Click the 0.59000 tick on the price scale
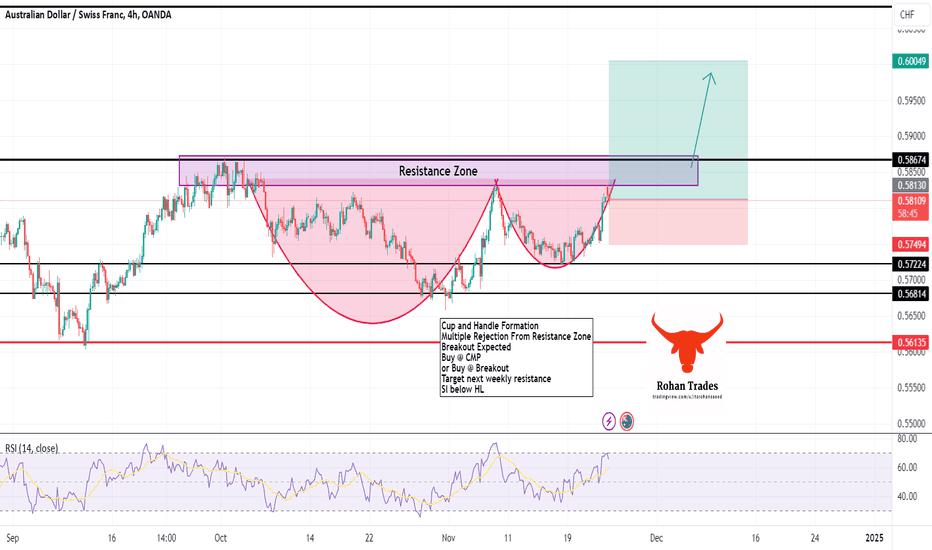This screenshot has height=550, width=932. [911, 136]
